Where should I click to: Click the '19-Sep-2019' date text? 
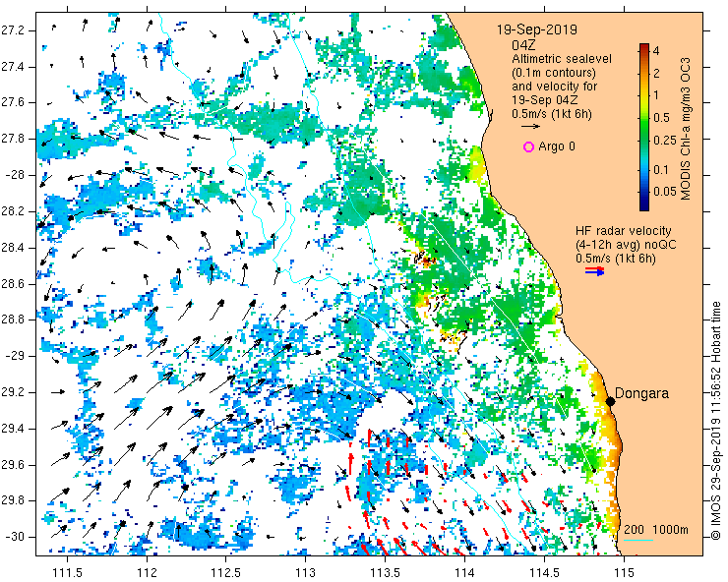coord(537,29)
